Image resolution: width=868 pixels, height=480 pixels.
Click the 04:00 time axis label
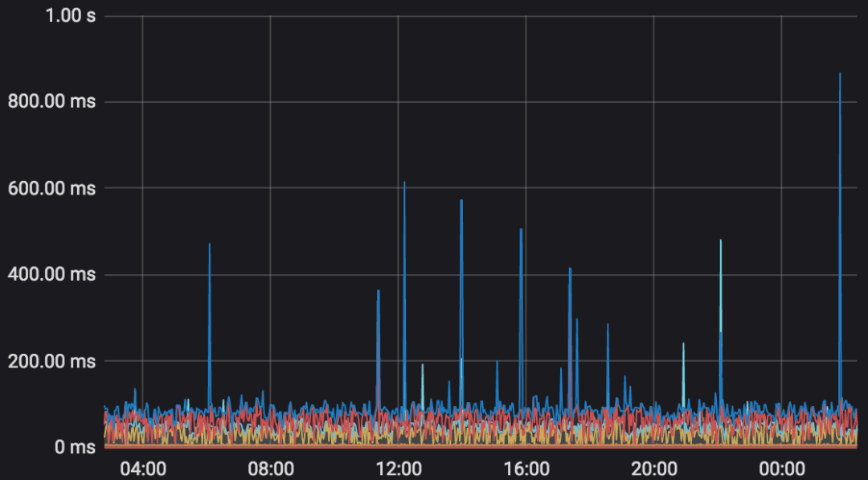(143, 470)
